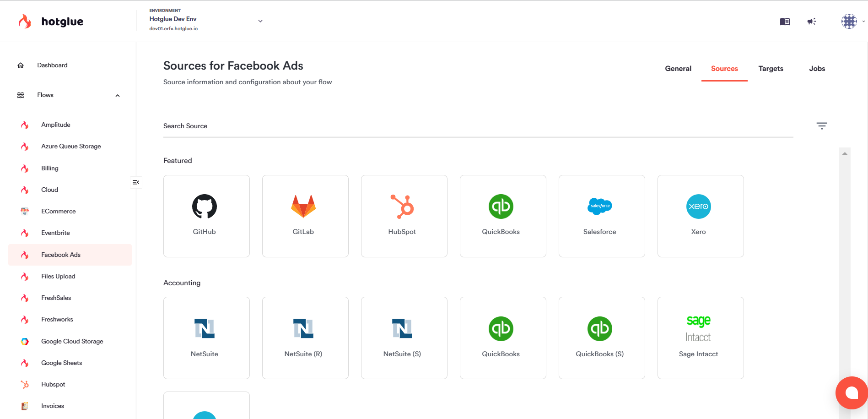Click the dev01.erfx.hotglue.io environment URL
Image resolution: width=868 pixels, height=419 pixels.
[x=173, y=28]
